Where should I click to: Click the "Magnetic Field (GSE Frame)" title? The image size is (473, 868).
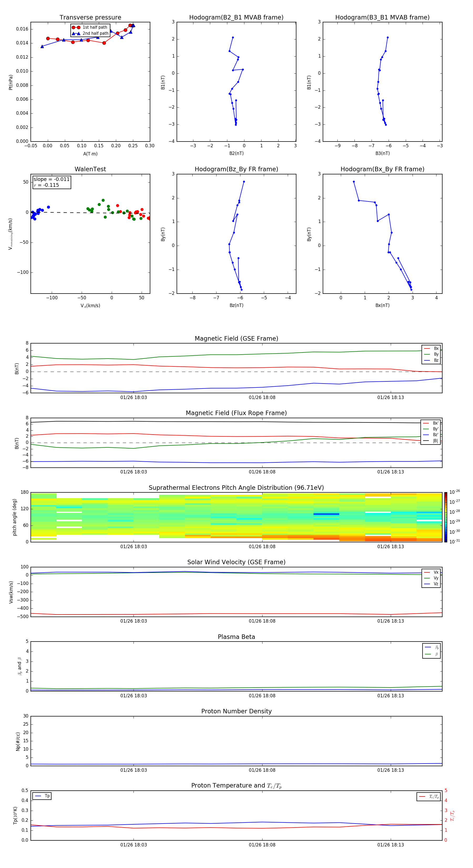click(236, 339)
